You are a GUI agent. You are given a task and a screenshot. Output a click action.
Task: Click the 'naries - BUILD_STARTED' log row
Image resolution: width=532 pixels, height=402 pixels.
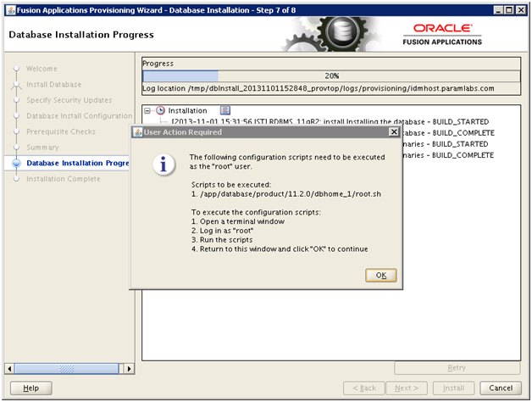point(446,144)
